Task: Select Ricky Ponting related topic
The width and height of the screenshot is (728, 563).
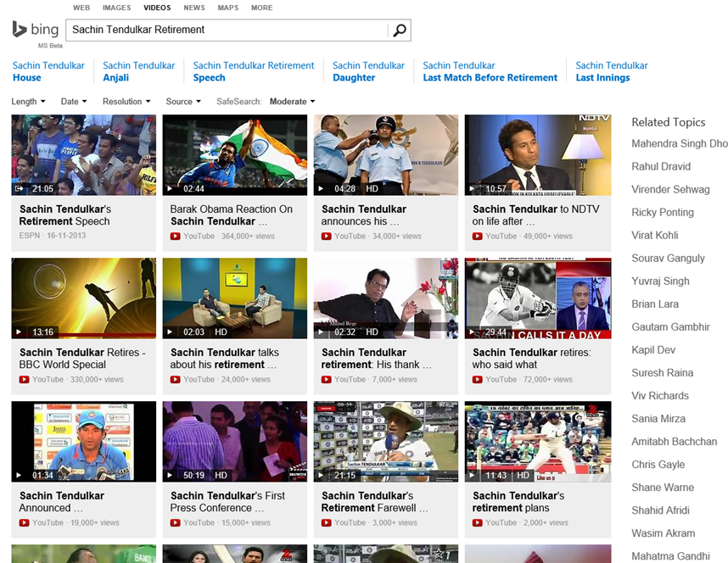Action: point(663,213)
